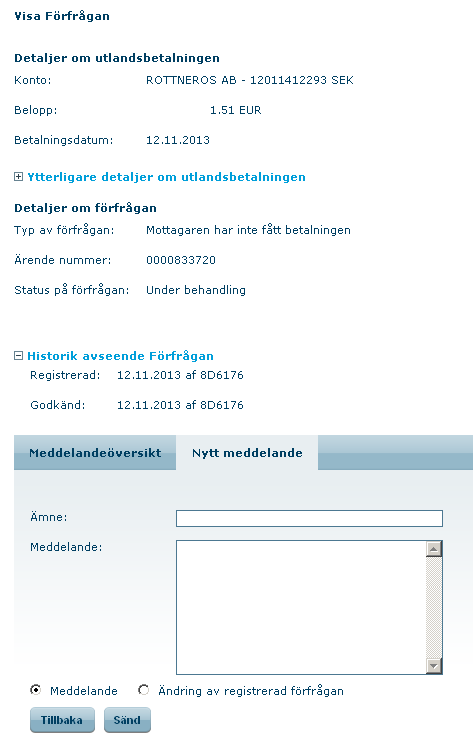Image resolution: width=473 pixels, height=747 pixels.
Task: Click the Status på förfrågan: label
Action: click(71, 290)
